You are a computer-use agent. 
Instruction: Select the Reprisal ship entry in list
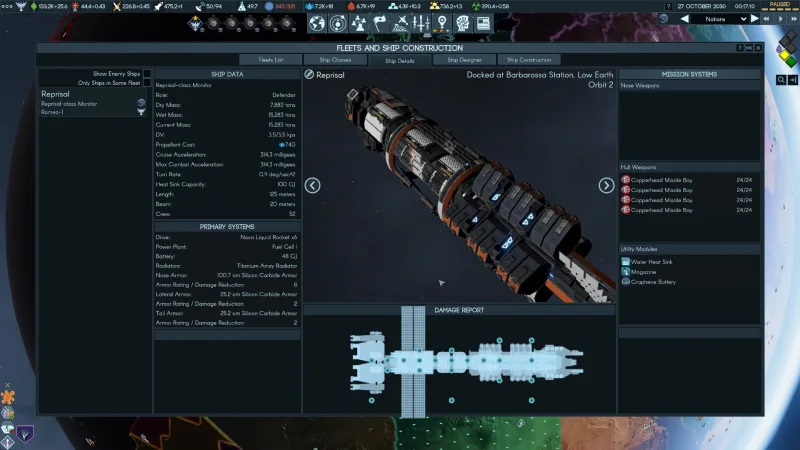93,103
